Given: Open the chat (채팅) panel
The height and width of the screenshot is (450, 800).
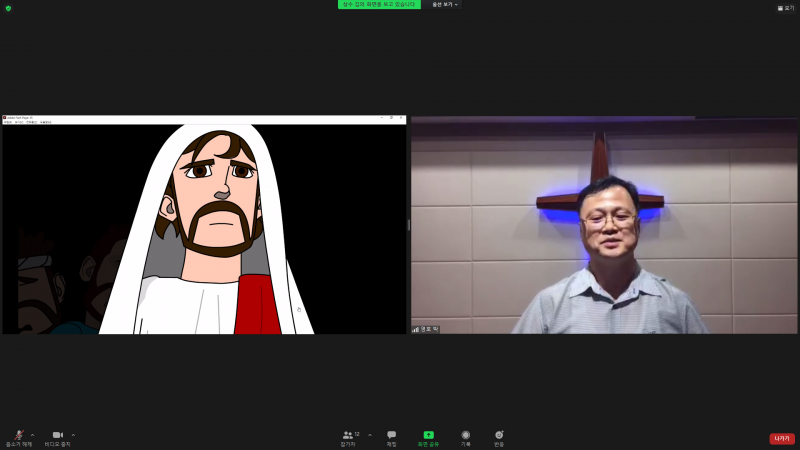Looking at the screenshot, I should [x=391, y=439].
